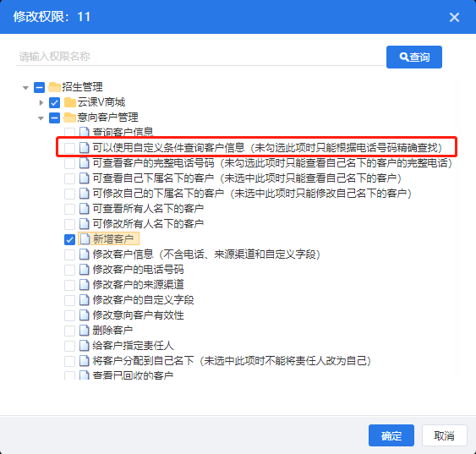Collapse the 招生管理 tree node
This screenshot has height=454, width=476.
click(x=25, y=88)
